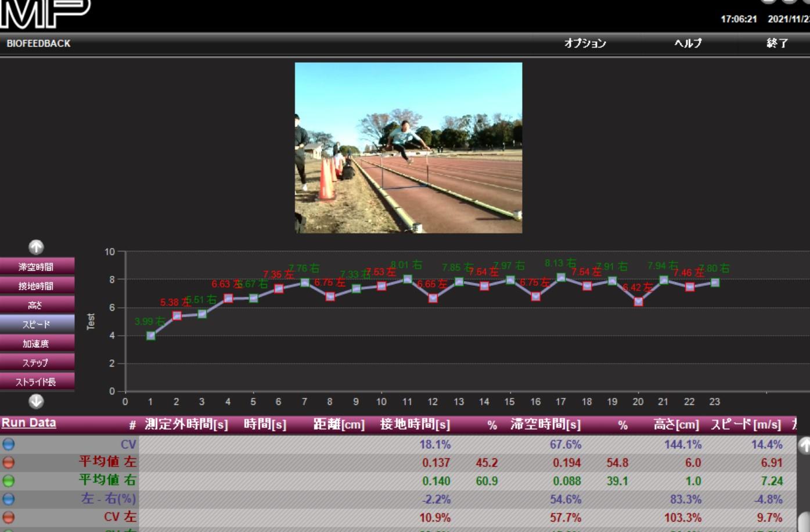Select the 接地時間 graph parameter
This screenshot has width=810, height=532.
coord(37,286)
